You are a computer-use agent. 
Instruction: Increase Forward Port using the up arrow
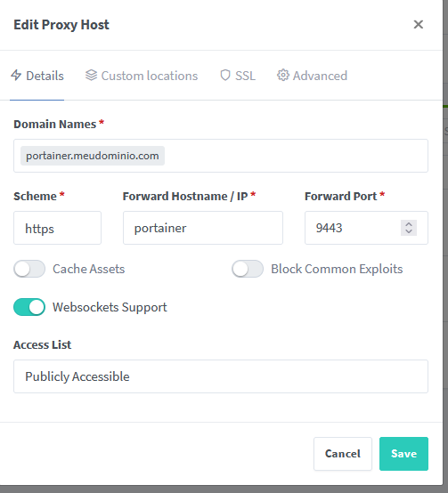[409, 224]
